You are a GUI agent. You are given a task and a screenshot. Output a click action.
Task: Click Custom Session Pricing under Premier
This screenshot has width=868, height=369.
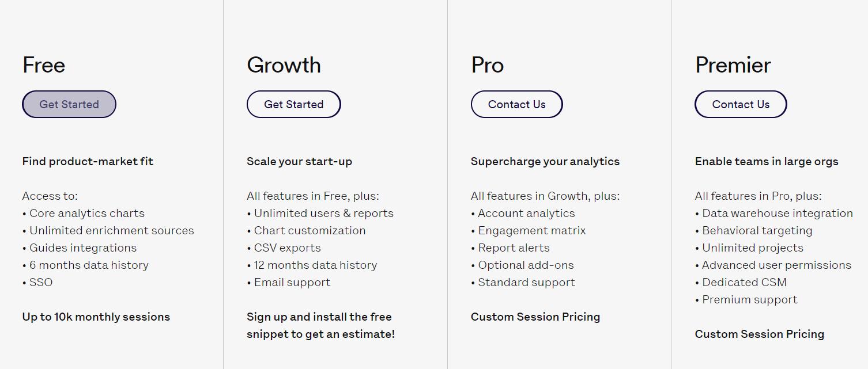[x=760, y=334]
